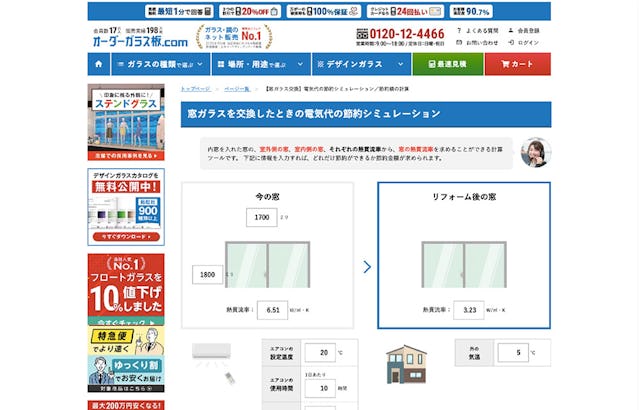Click the エアコンの設定温度 field showing 20
This screenshot has width=640, height=410.
320,352
